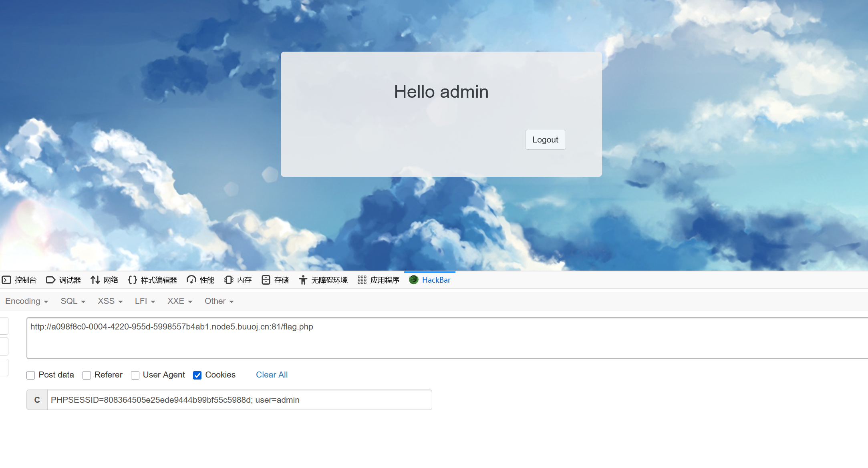This screenshot has height=468, width=868.
Task: Open the XXE dropdown menu
Action: pyautogui.click(x=180, y=301)
